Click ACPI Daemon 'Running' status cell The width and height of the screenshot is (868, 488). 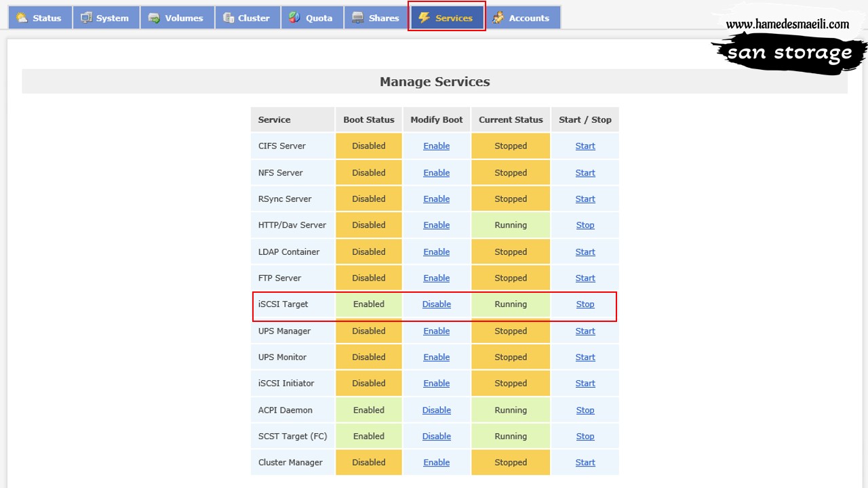511,410
